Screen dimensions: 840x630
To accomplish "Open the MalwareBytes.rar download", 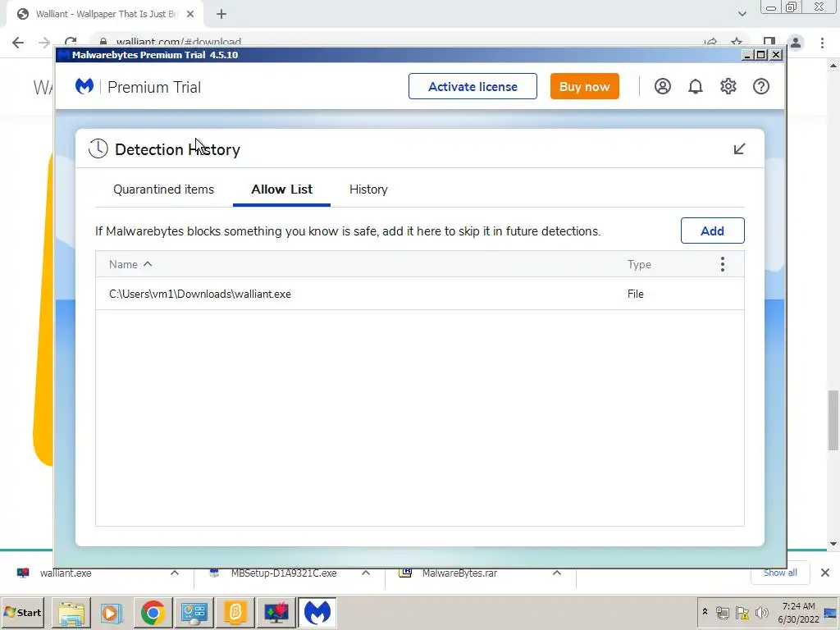I will pyautogui.click(x=459, y=573).
